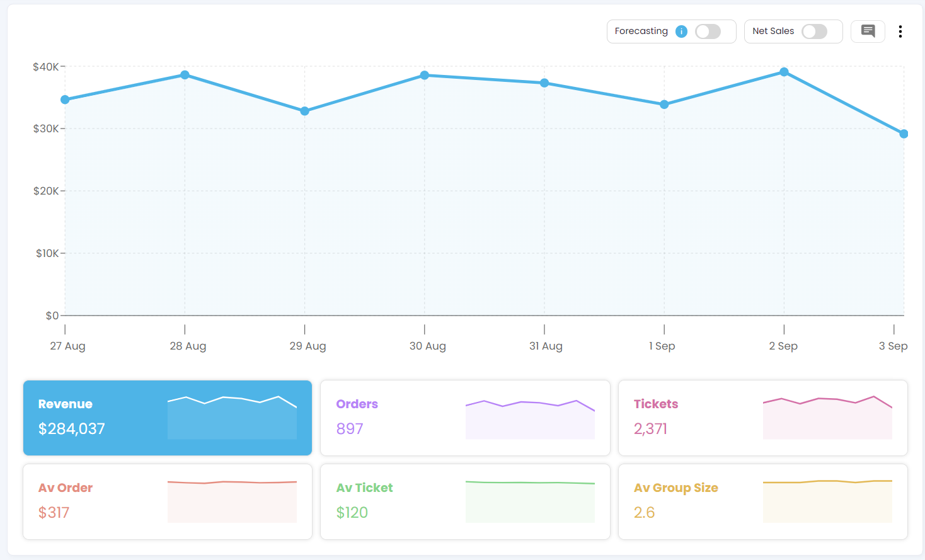Open the three-dot more options menu
The height and width of the screenshot is (560, 925).
pyautogui.click(x=900, y=31)
